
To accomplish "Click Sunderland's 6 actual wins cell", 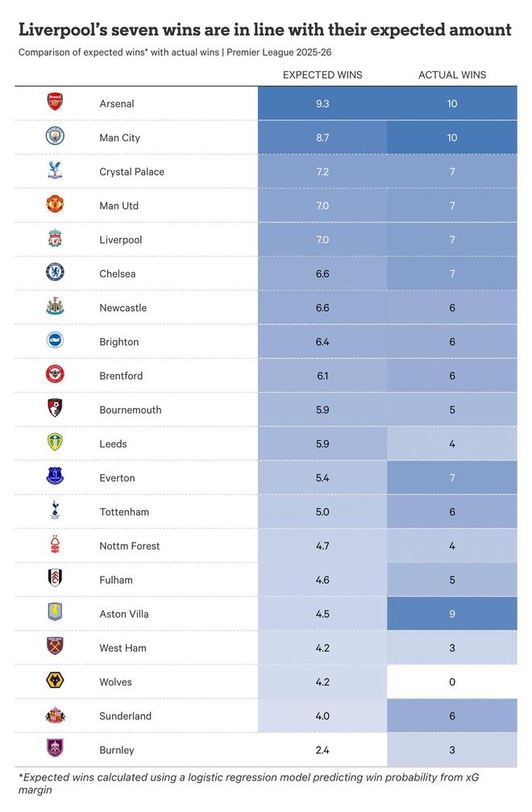I will 452,716.
